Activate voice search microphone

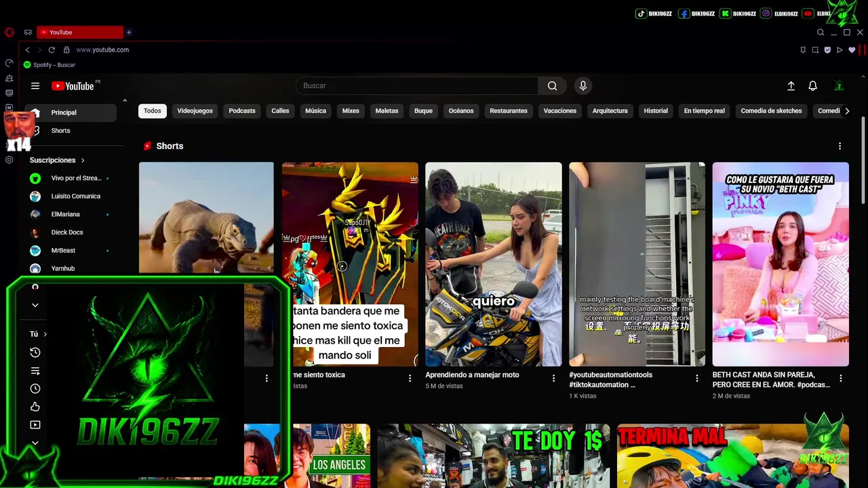point(583,86)
